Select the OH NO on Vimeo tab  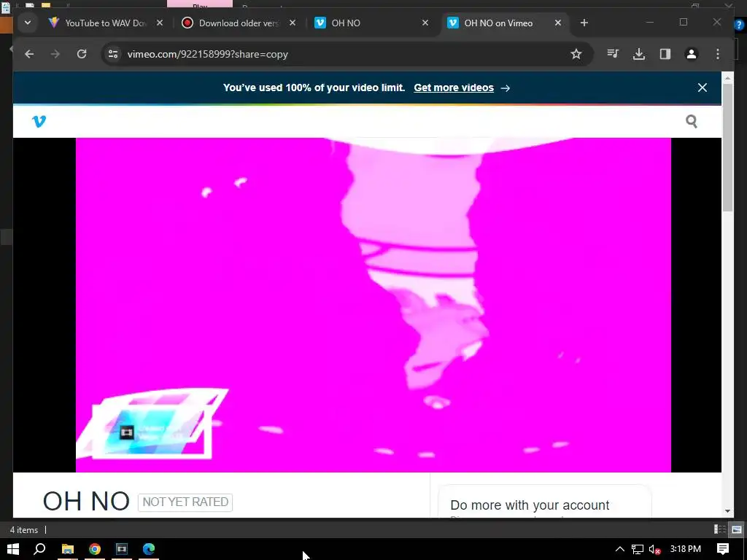click(x=505, y=23)
